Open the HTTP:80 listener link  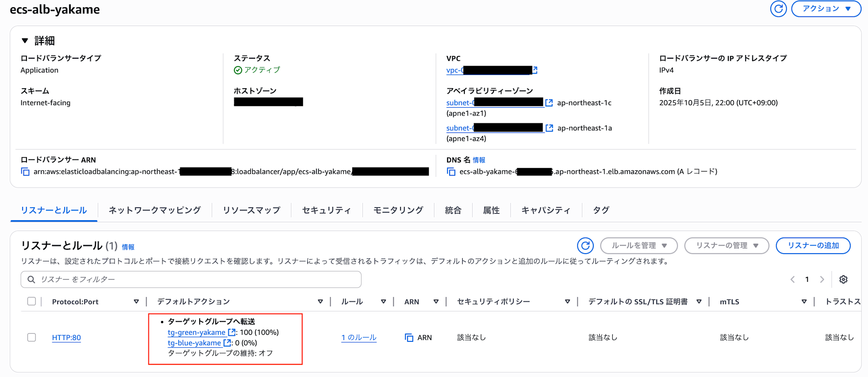[66, 337]
